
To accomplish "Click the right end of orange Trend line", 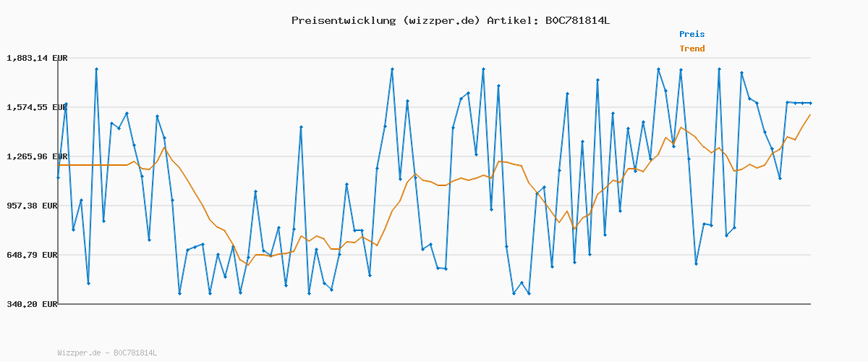I will point(810,114).
